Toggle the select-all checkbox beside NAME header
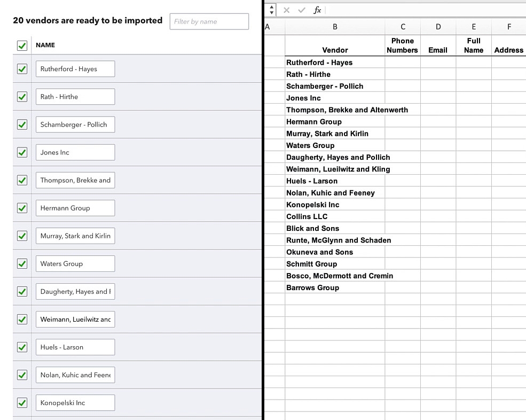The height and width of the screenshot is (420, 526). click(22, 45)
